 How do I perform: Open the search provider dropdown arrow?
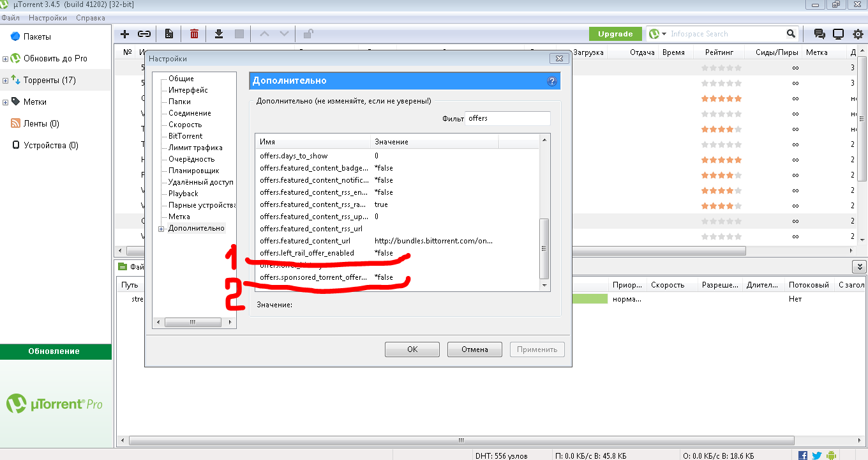click(x=664, y=34)
